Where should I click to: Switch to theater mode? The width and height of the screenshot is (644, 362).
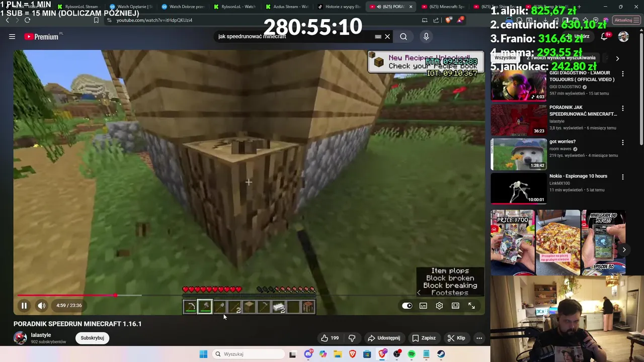click(455, 306)
